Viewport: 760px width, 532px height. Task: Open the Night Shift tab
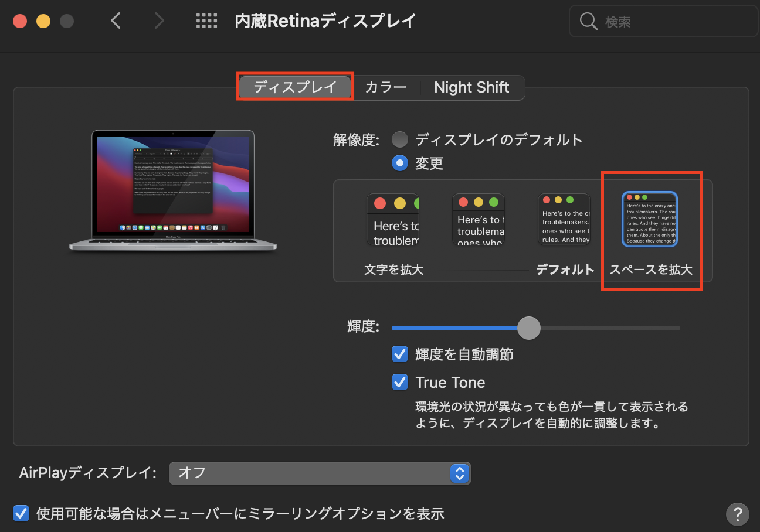(471, 87)
